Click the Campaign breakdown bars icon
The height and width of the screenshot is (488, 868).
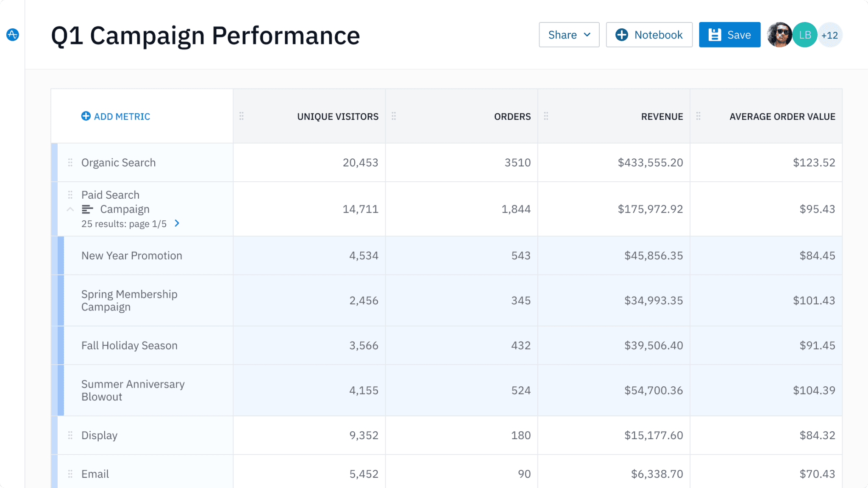click(87, 209)
